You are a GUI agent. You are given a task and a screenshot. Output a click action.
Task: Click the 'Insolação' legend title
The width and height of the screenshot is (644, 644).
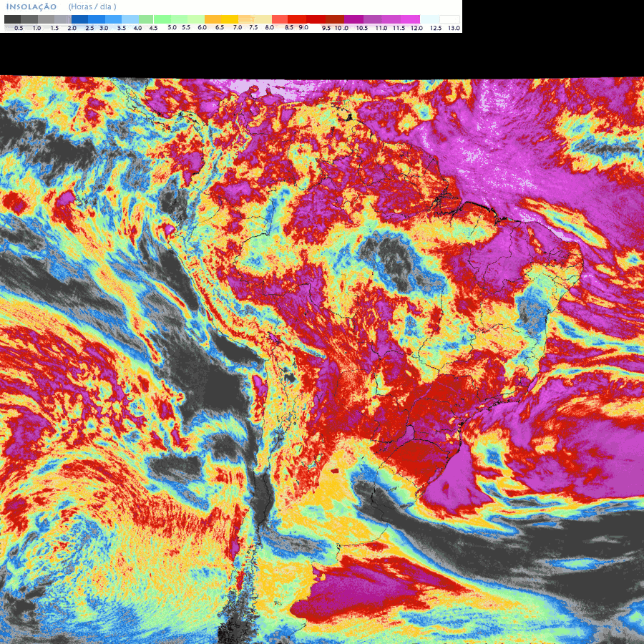click(x=31, y=6)
